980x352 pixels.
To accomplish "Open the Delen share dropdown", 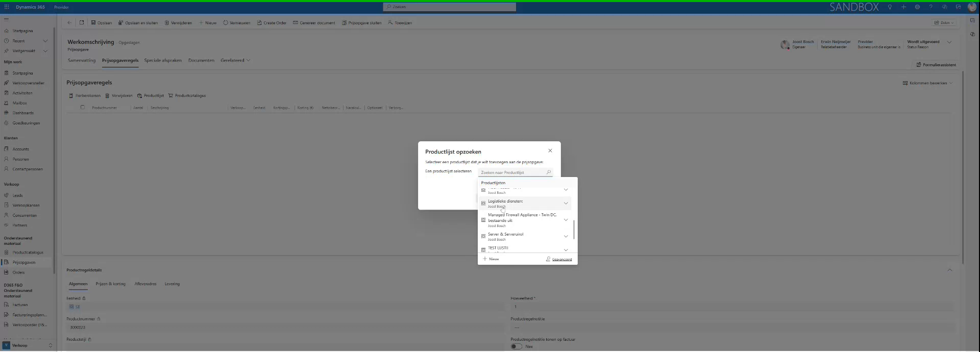I will (x=944, y=22).
